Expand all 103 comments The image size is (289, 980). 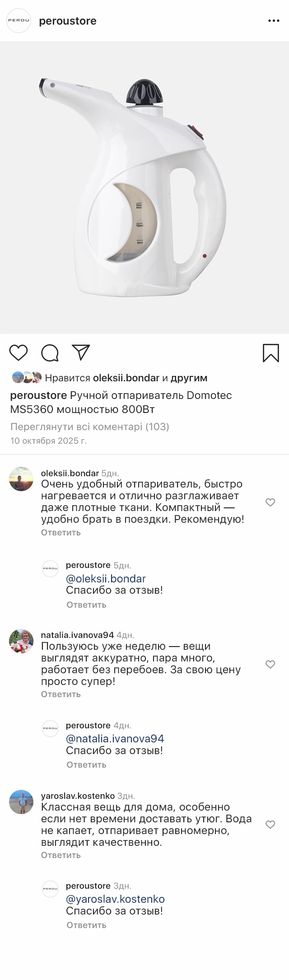click(x=89, y=427)
